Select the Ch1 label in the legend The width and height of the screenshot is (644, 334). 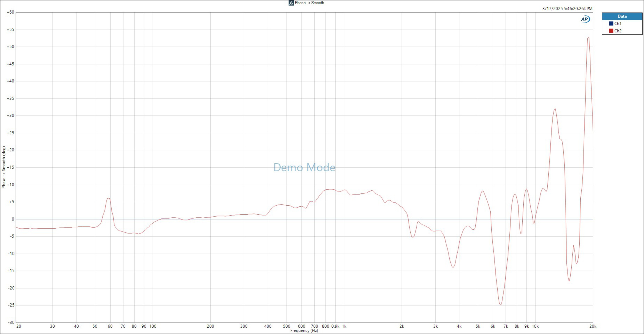(618, 23)
